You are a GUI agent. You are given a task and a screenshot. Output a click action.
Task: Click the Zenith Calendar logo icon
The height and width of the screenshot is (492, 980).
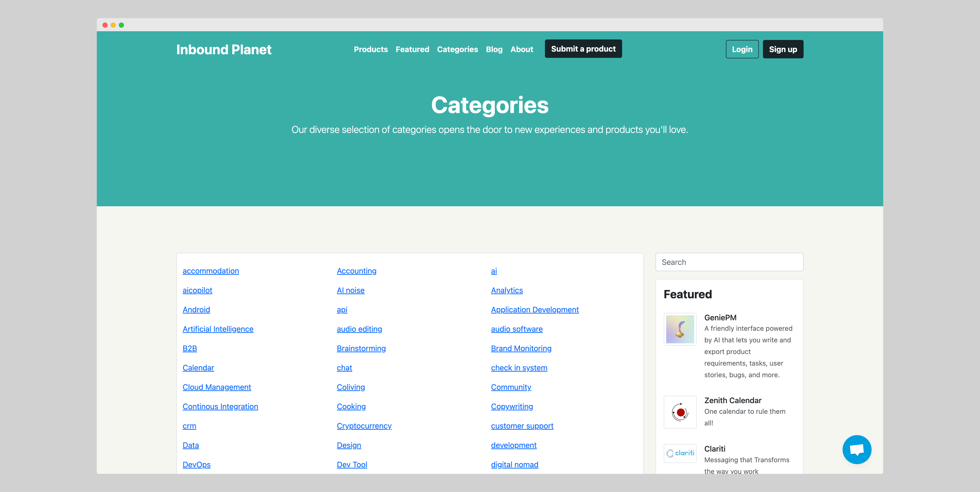point(680,412)
